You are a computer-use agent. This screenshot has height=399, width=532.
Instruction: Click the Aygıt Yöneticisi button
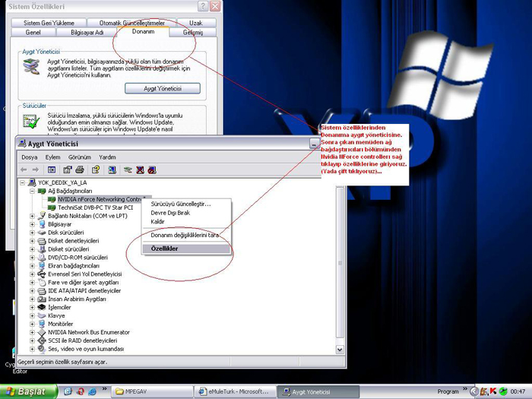163,89
